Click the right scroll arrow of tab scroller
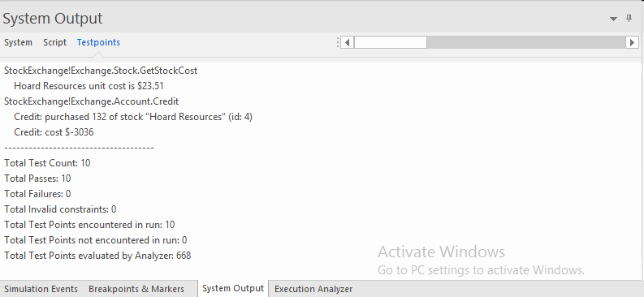Viewport: 644px width, 297px height. 632,42
